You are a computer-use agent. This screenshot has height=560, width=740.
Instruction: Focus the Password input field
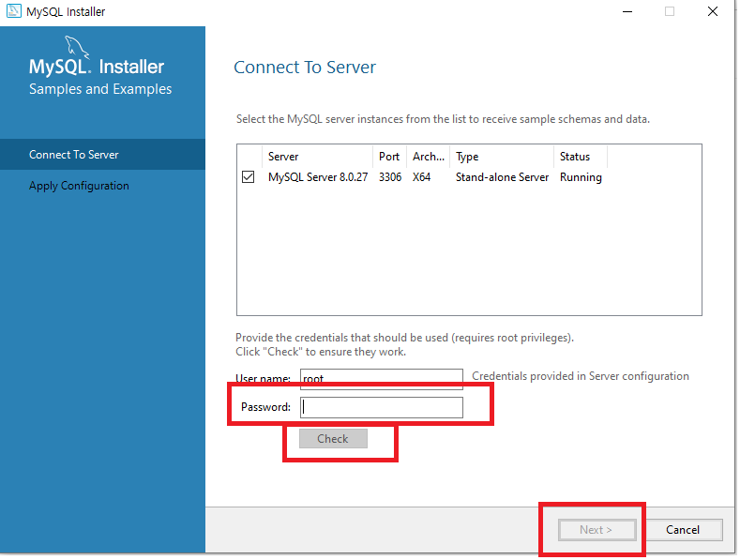382,407
